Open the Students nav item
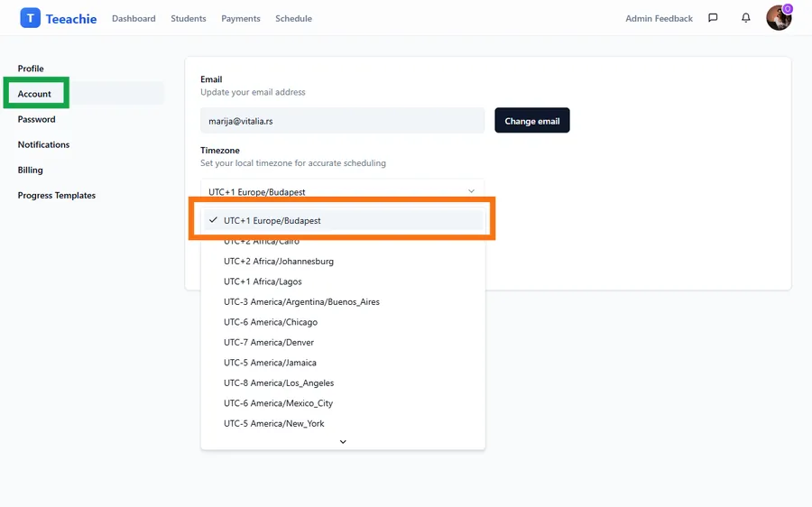Screen dimensions: 812x507 tap(189, 19)
